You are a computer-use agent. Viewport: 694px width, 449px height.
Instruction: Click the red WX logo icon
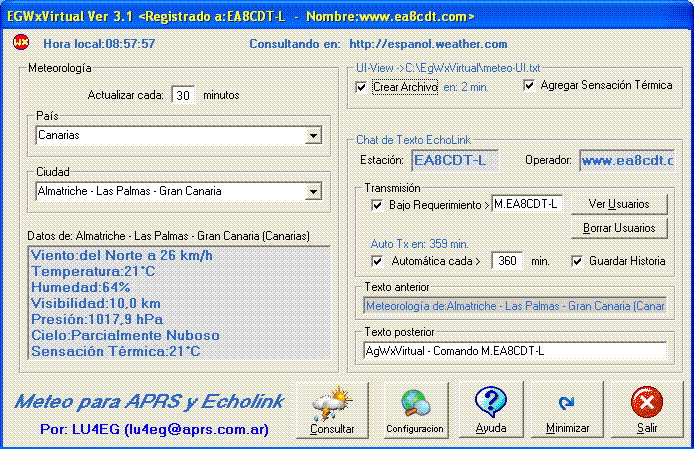tap(21, 43)
